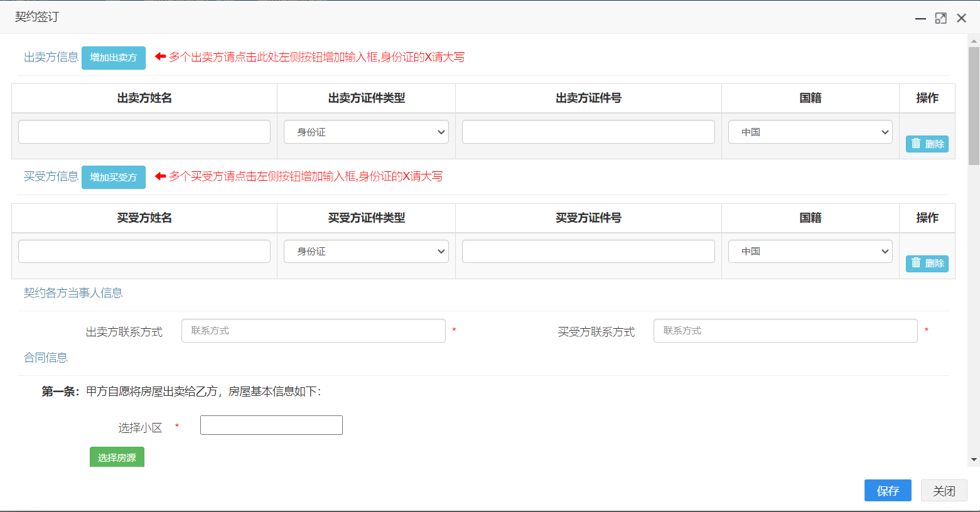
Task: Minimize the 契约签订 dialog
Action: (x=920, y=18)
